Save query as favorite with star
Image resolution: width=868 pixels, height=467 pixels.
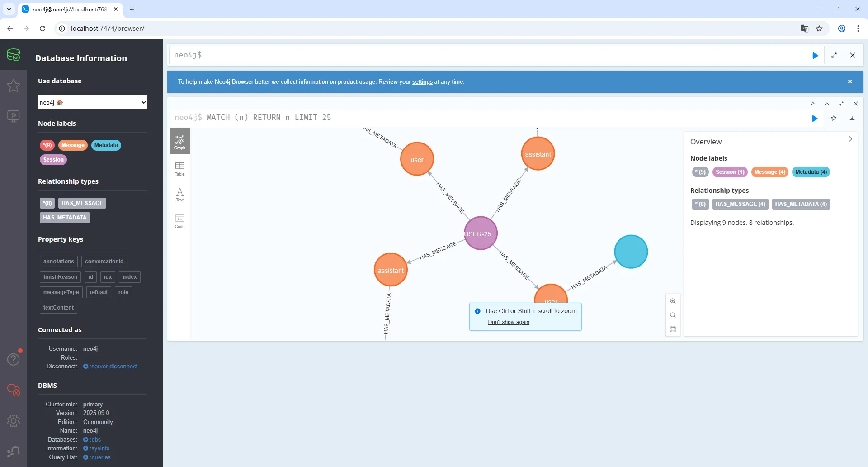[834, 118]
